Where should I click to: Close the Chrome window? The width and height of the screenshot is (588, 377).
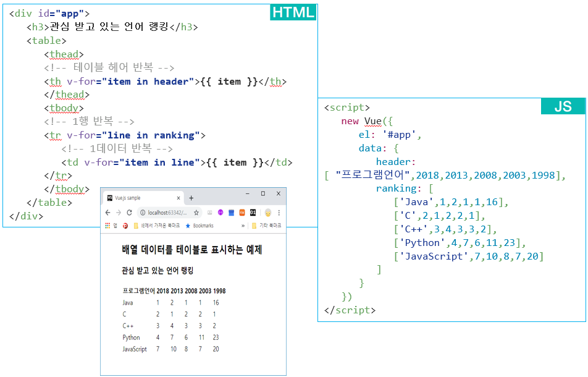click(x=278, y=193)
